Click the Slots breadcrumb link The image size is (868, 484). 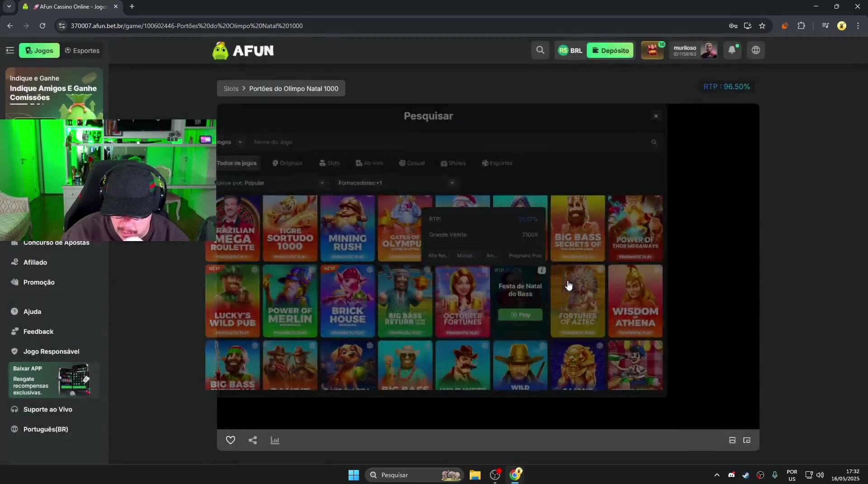click(x=231, y=89)
